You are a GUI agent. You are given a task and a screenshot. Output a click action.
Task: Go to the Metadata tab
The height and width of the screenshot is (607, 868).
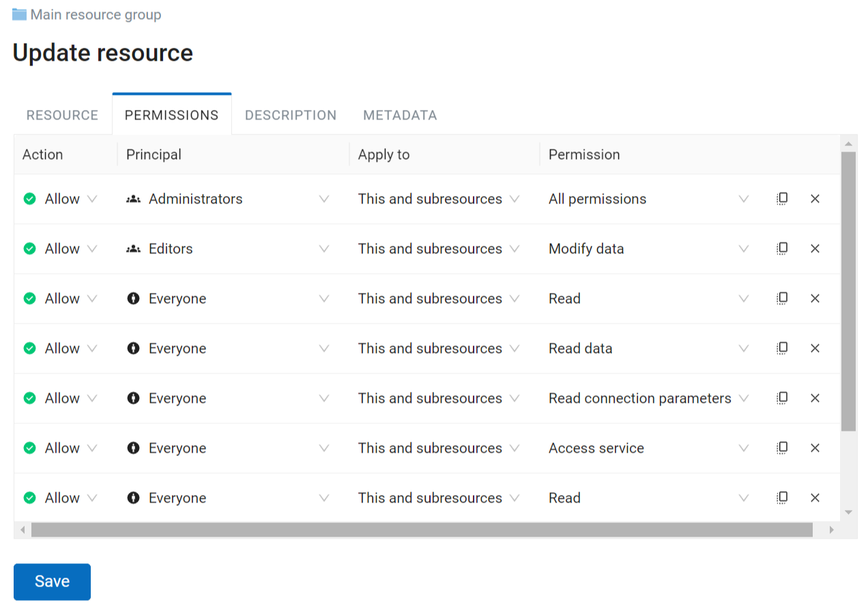[x=400, y=115]
